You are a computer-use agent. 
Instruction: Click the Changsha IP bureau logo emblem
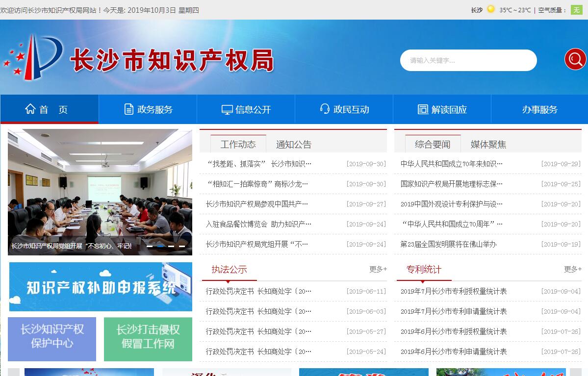[34, 57]
